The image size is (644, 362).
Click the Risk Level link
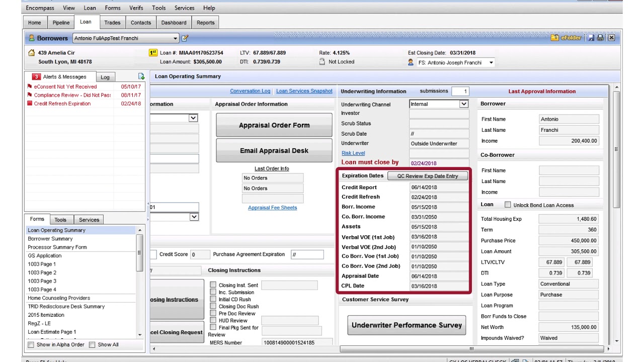pos(353,153)
